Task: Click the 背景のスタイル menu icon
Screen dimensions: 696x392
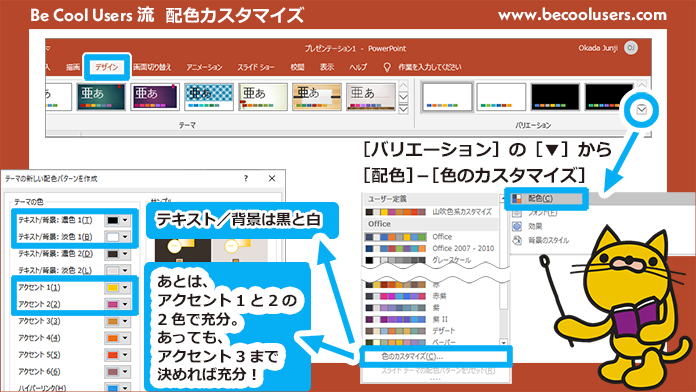Action: point(517,240)
